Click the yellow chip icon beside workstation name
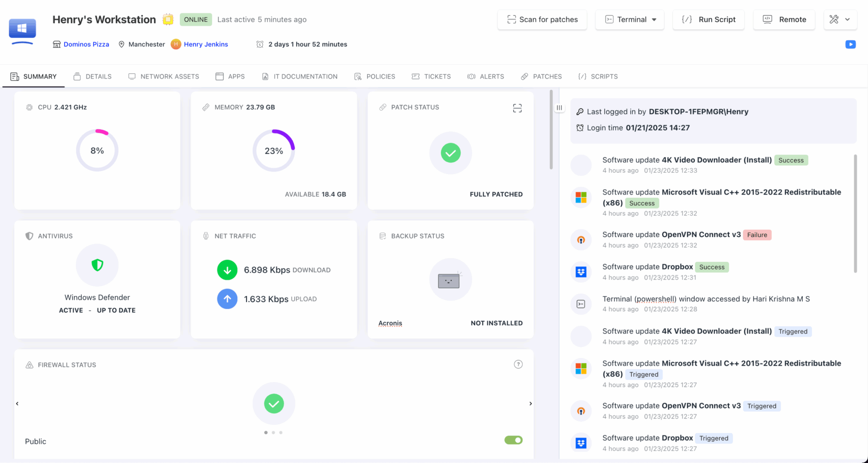The height and width of the screenshot is (463, 868). 168,19
